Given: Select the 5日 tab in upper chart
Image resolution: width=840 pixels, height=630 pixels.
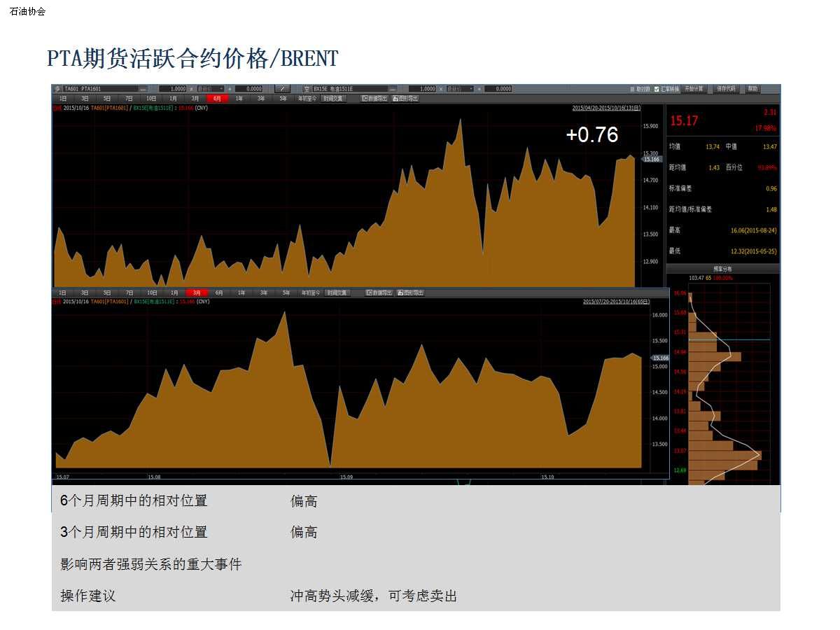Looking at the screenshot, I should tap(107, 99).
